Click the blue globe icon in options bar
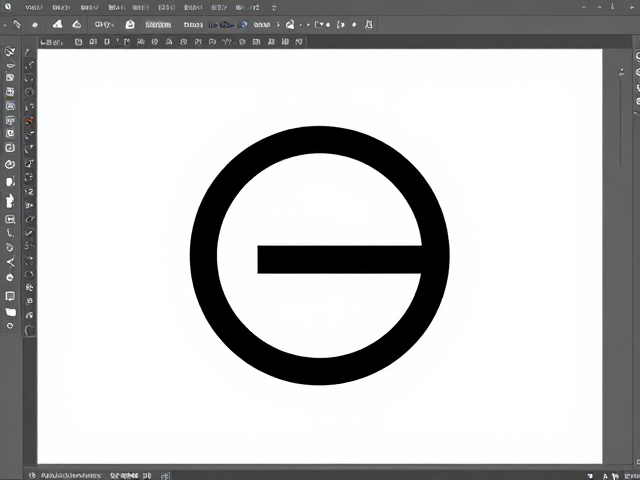Image resolution: width=640 pixels, height=480 pixels. click(x=244, y=25)
